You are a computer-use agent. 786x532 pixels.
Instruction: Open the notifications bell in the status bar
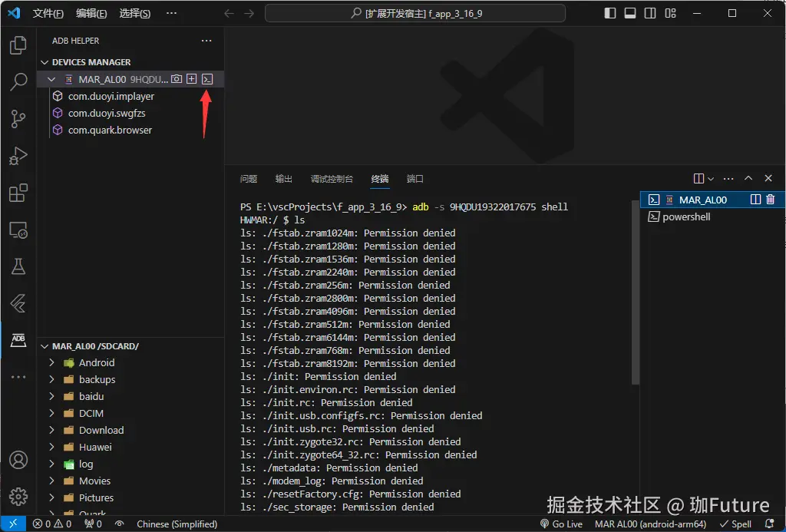(x=770, y=524)
